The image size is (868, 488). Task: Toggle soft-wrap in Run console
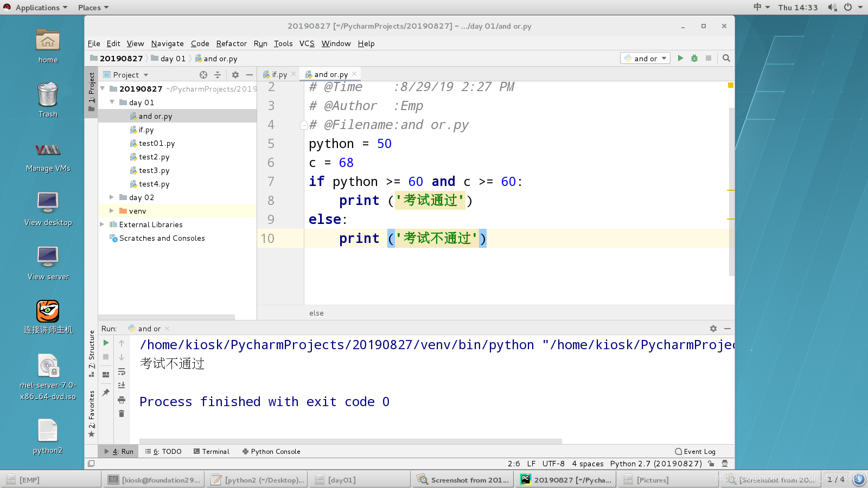pos(122,371)
